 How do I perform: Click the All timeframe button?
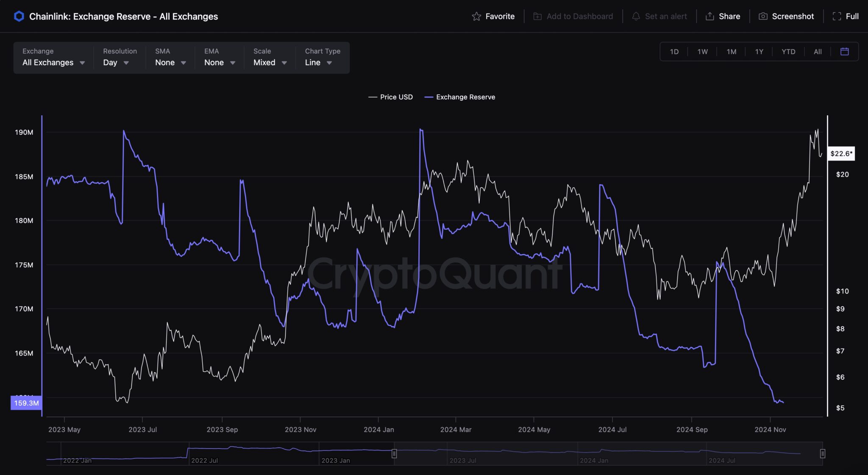click(x=818, y=51)
